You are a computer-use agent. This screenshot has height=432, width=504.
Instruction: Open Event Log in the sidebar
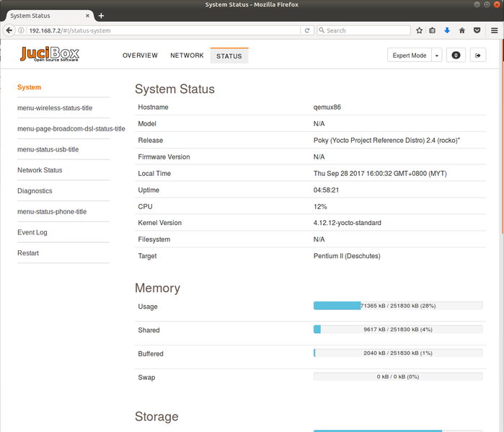coord(33,232)
